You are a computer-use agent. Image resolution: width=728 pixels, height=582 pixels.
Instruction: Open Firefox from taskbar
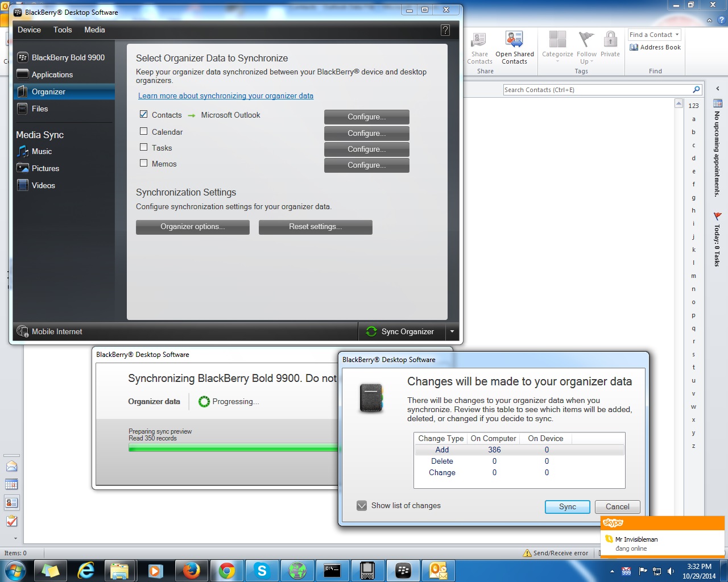(191, 571)
